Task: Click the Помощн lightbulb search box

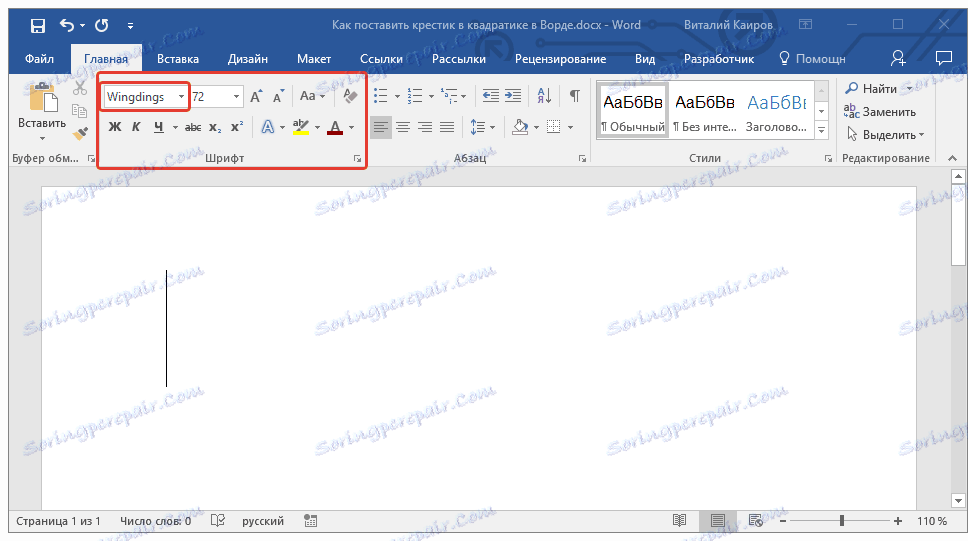Action: (x=812, y=59)
